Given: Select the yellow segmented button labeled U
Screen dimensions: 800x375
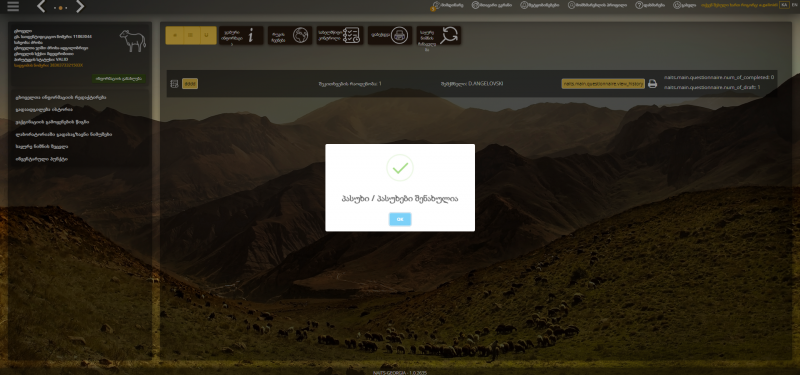Looking at the screenshot, I should click(x=207, y=35).
